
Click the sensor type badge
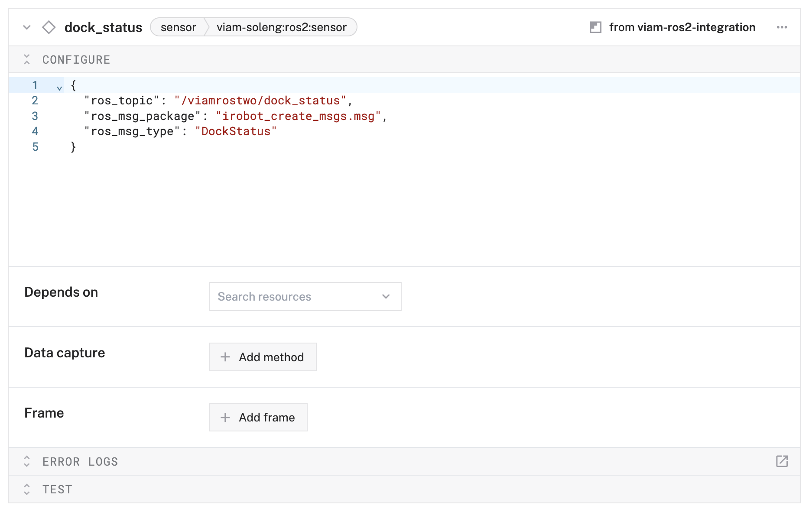(x=178, y=27)
